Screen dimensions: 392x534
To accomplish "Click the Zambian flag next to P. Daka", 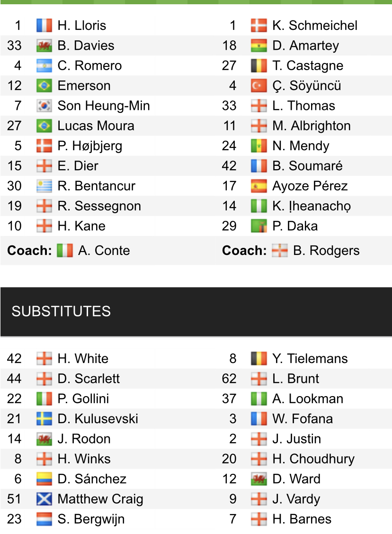I will coord(259,226).
